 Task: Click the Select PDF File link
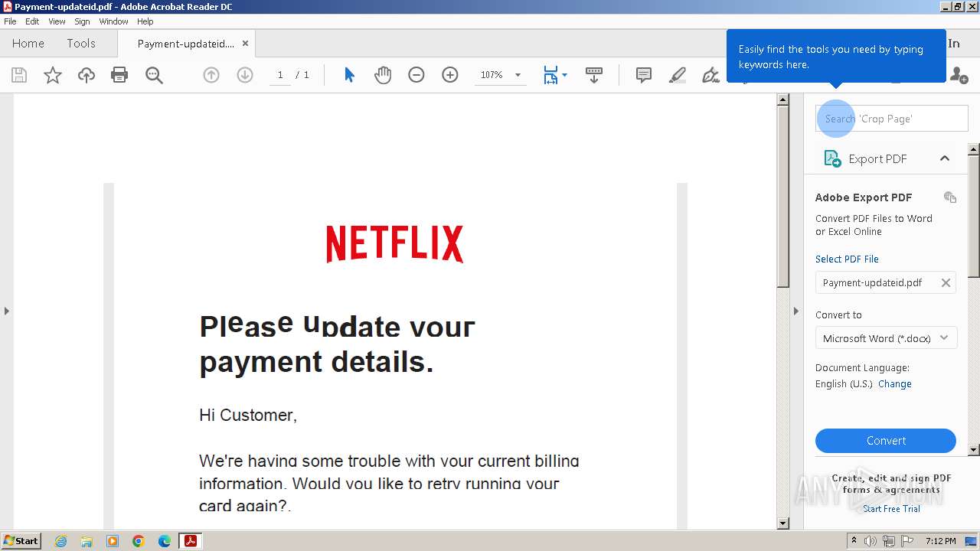pyautogui.click(x=847, y=259)
